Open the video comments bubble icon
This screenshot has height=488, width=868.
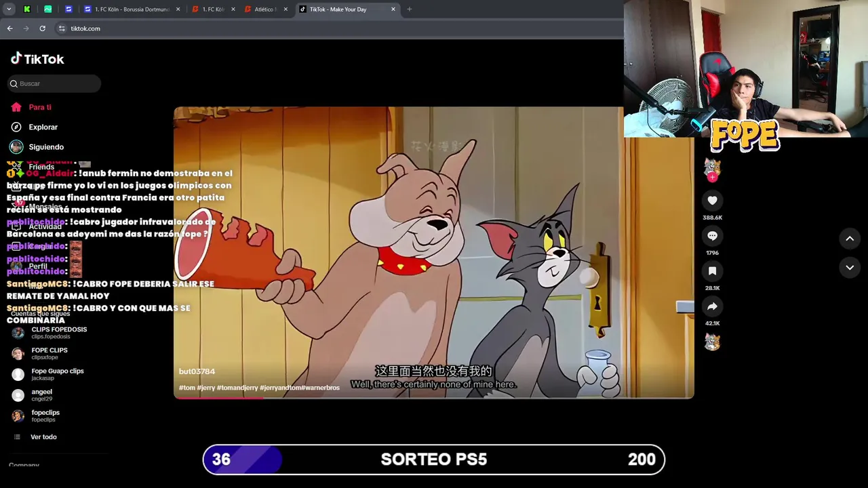[712, 236]
